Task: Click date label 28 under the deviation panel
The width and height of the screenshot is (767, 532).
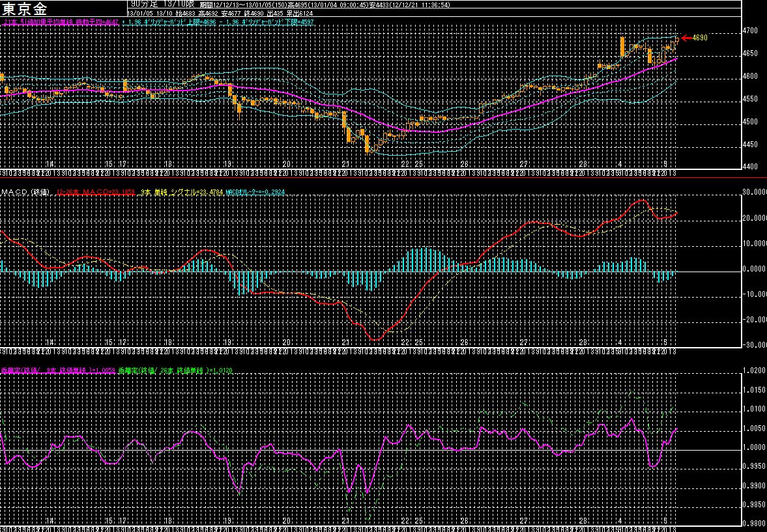Action: pos(583,521)
